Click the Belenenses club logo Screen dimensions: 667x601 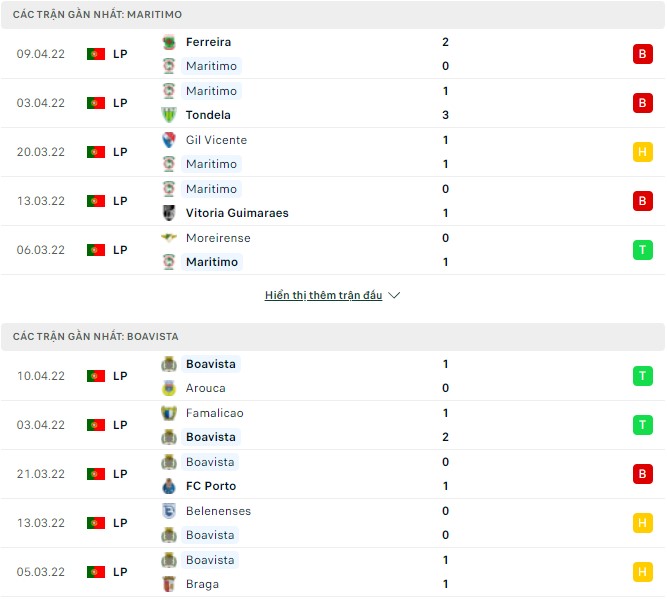(168, 511)
